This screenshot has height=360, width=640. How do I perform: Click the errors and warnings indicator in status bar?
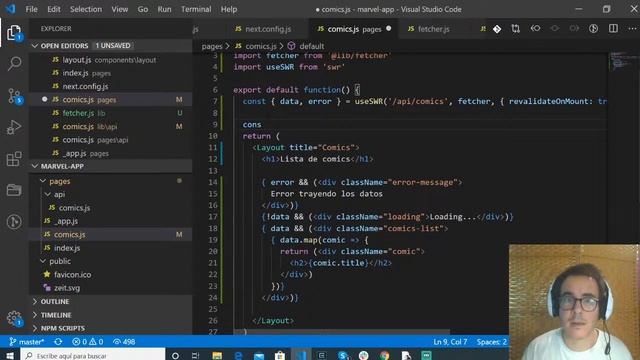click(x=87, y=342)
